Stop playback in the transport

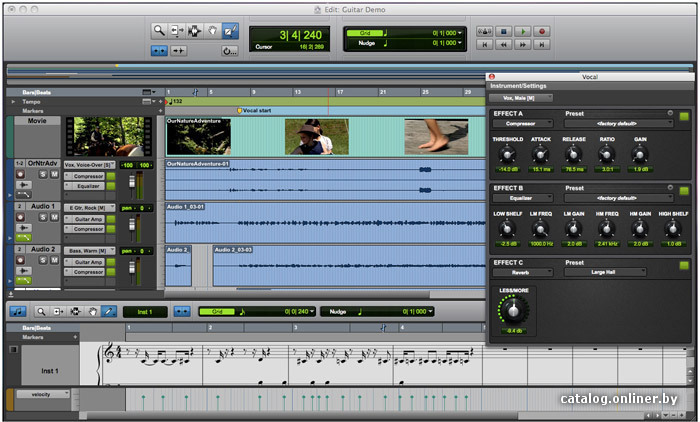(504, 31)
